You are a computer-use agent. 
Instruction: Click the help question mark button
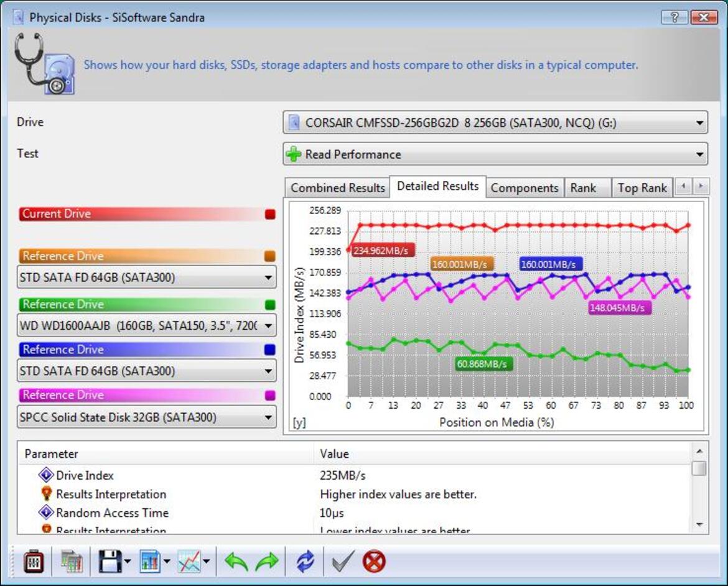pyautogui.click(x=674, y=17)
